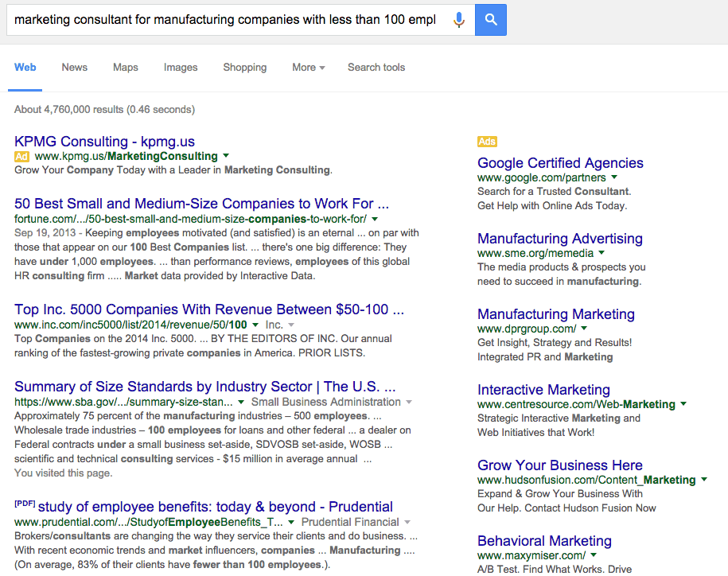Switch to the Images tab
728x576 pixels.
(x=181, y=68)
